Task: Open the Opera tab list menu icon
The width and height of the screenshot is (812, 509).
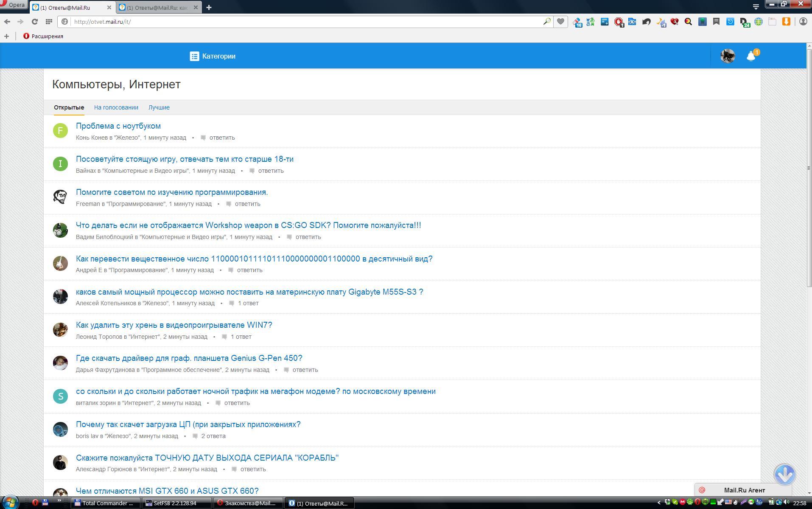Action: (x=756, y=6)
